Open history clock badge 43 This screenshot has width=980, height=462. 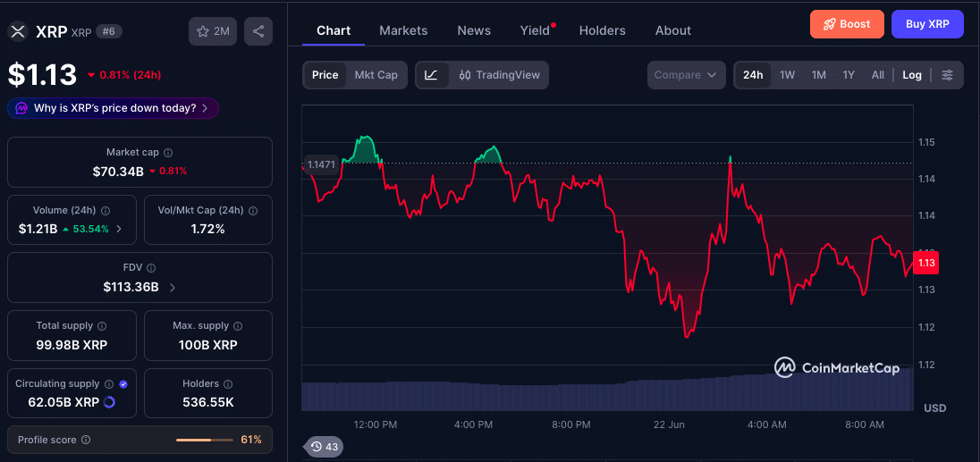click(324, 447)
